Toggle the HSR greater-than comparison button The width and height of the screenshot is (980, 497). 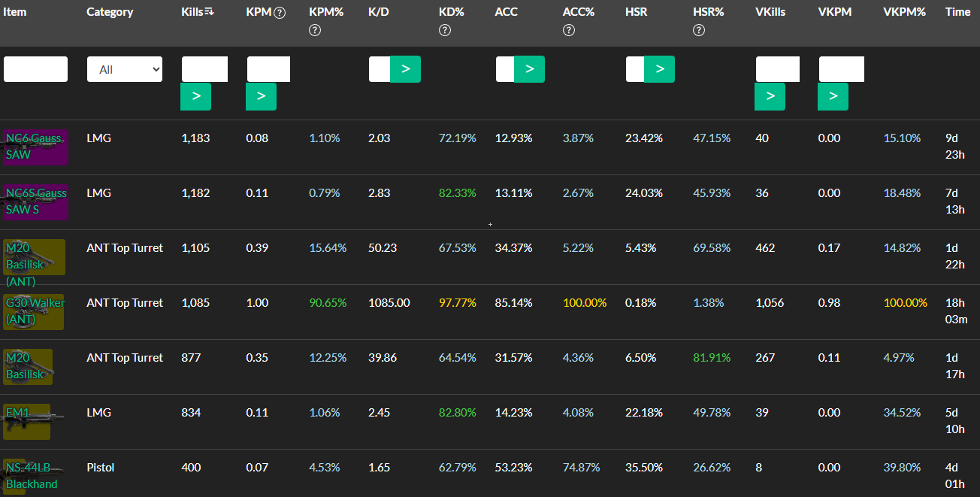tap(659, 69)
